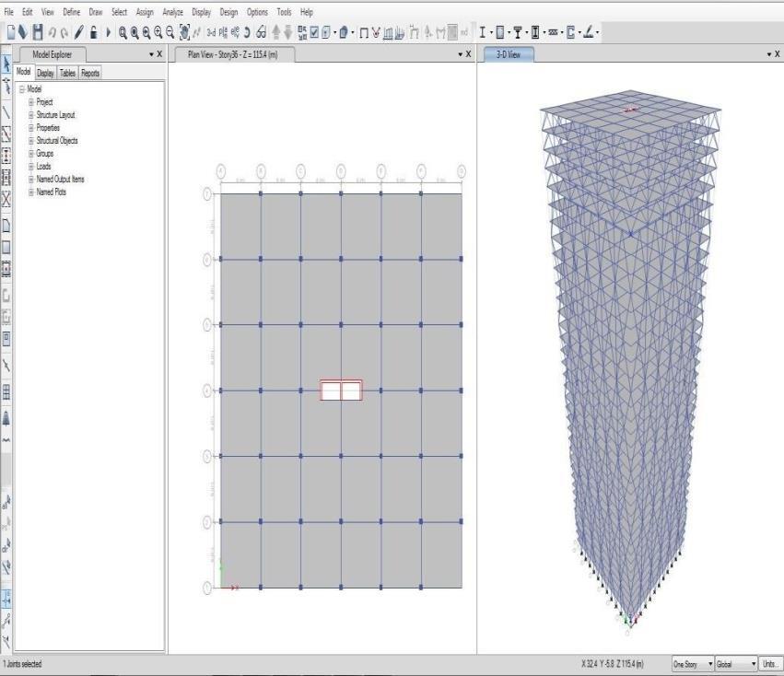Open the File menu
784x676 pixels.
tap(9, 11)
